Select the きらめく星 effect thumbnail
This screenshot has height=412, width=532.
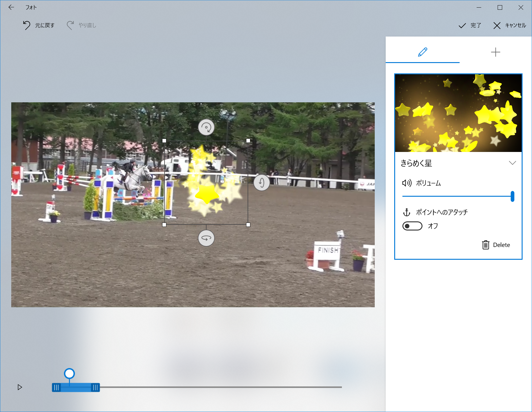point(458,113)
